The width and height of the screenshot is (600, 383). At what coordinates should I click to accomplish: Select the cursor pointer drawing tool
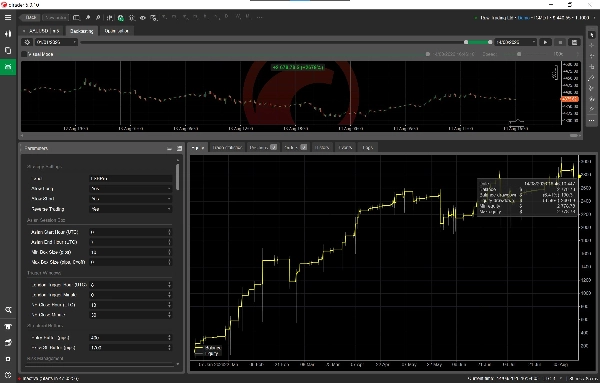click(x=592, y=35)
